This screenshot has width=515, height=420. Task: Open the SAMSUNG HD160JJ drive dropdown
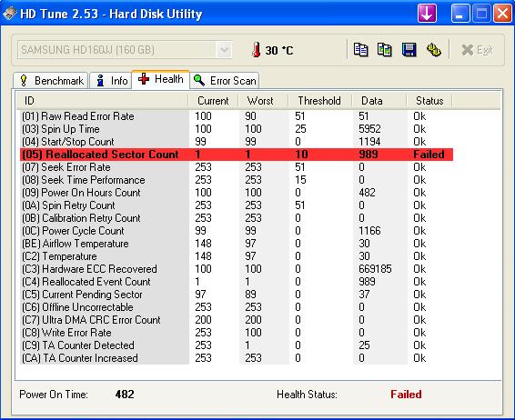pyautogui.click(x=225, y=50)
